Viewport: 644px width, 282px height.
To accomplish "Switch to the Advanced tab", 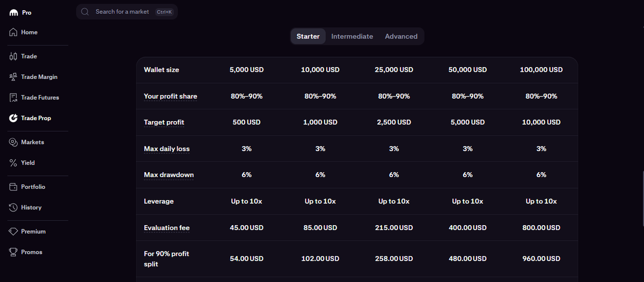I will coord(401,36).
